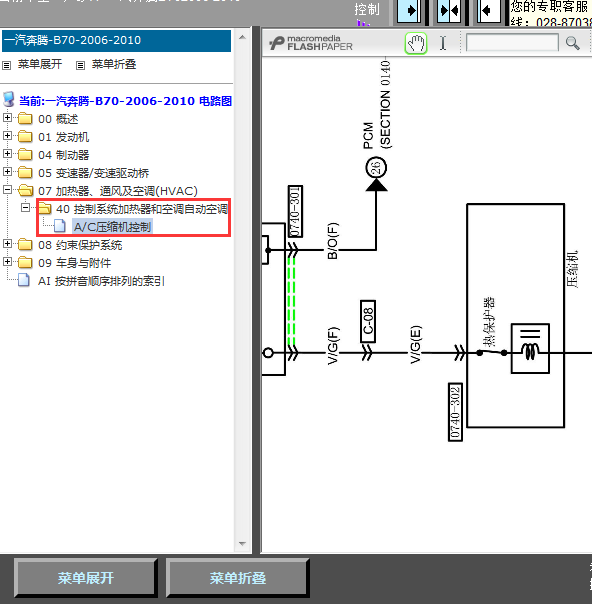Screen dimensions: 592x604
Task: Select 40 控制系统加热器和空调自动空调 item
Action: 142,209
